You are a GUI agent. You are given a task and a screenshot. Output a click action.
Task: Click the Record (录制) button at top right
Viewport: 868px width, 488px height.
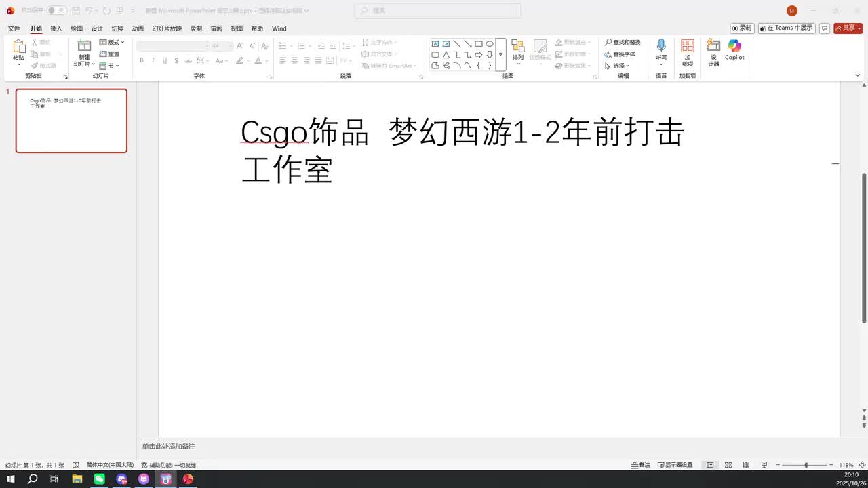click(x=743, y=28)
